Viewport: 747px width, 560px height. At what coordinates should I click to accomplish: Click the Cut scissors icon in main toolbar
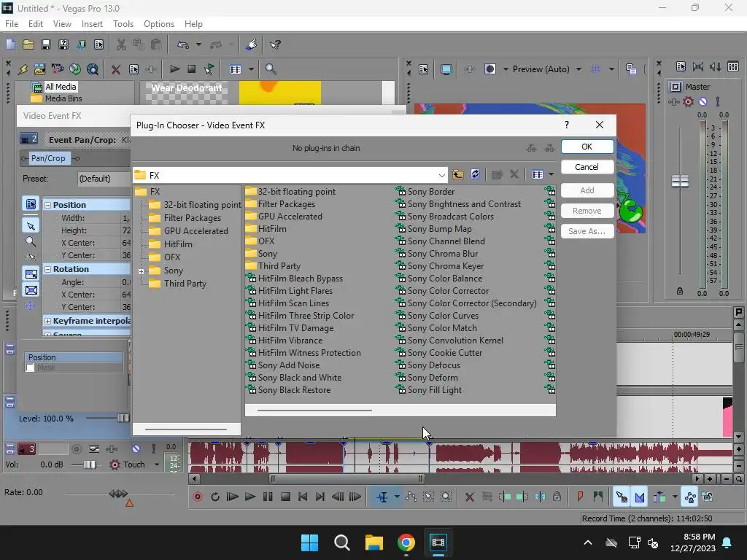(x=122, y=44)
